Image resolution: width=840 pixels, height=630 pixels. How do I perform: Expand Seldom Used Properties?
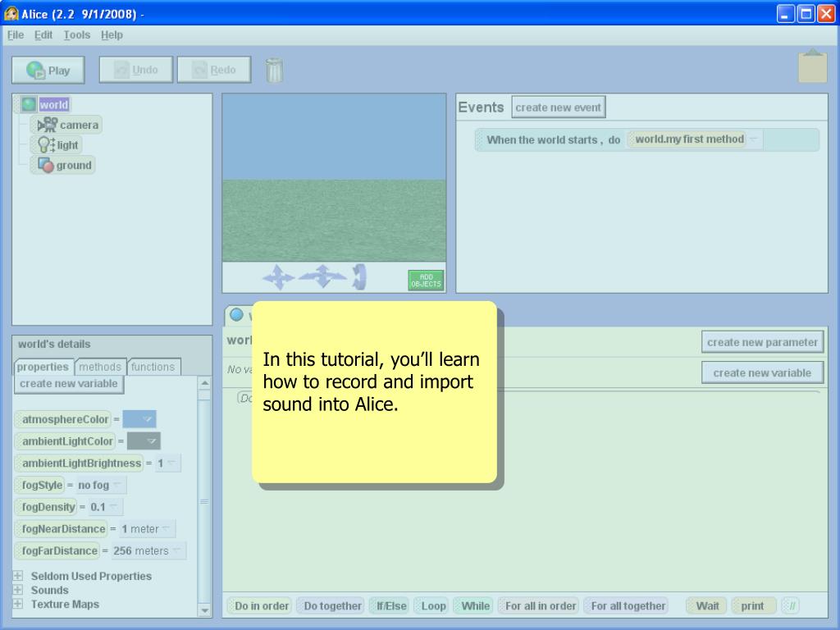pyautogui.click(x=18, y=576)
